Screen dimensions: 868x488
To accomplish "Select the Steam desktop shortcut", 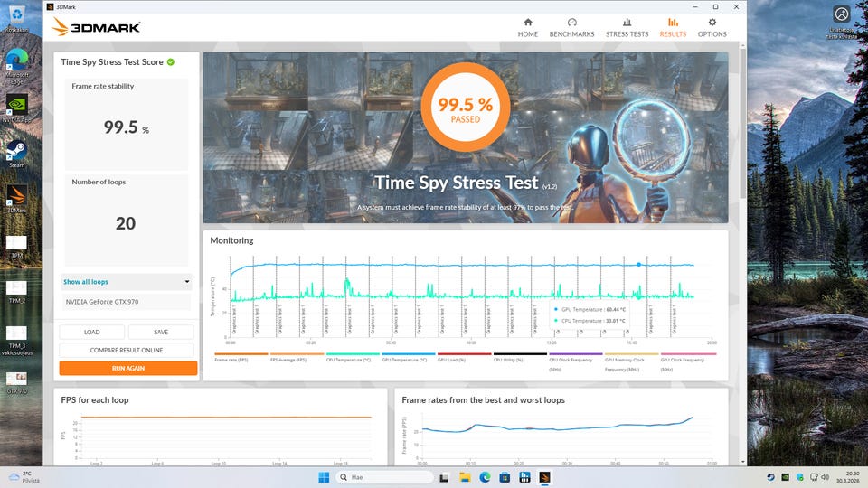I will (x=16, y=154).
